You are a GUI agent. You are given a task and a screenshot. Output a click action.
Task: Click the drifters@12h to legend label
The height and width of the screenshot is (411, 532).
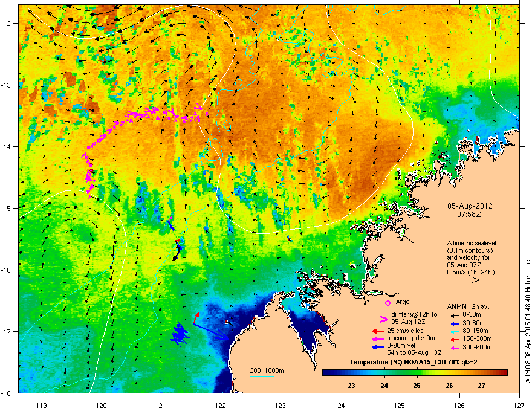click(x=414, y=314)
